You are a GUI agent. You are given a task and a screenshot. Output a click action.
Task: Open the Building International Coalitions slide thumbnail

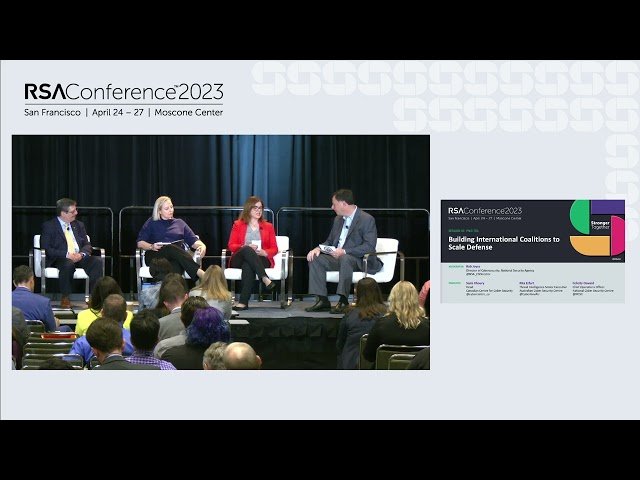(x=533, y=251)
